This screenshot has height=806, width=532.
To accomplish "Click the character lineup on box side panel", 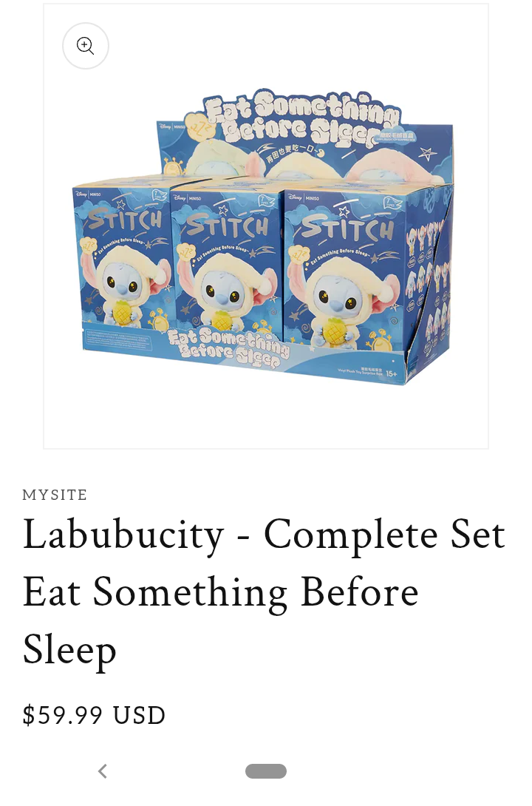I will [430, 280].
